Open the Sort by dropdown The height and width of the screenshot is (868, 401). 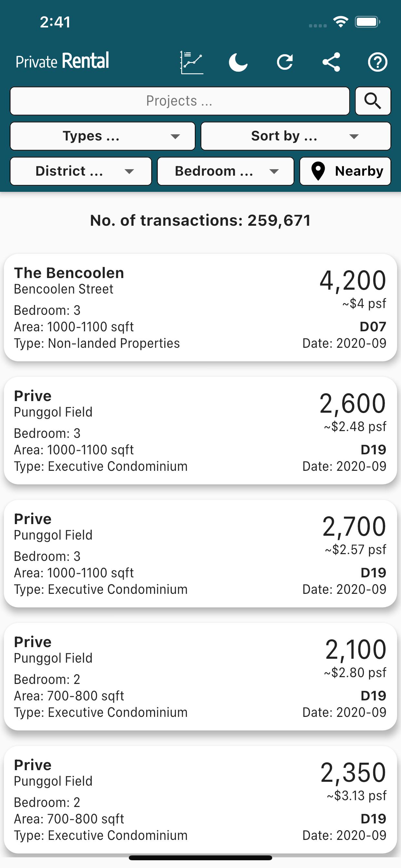pyautogui.click(x=296, y=136)
